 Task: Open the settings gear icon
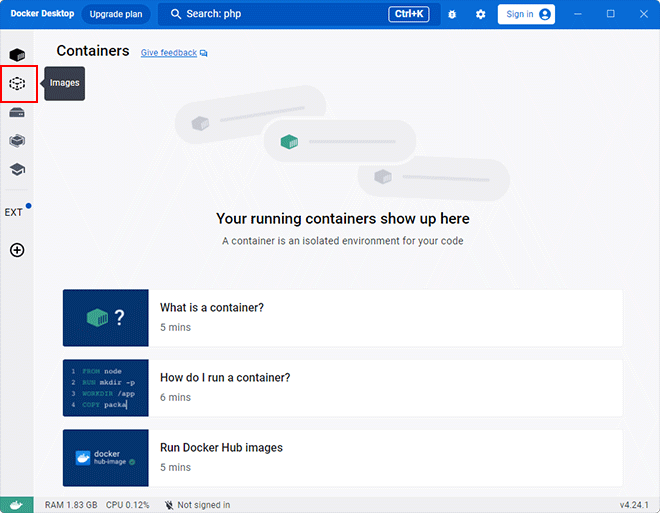tap(480, 14)
